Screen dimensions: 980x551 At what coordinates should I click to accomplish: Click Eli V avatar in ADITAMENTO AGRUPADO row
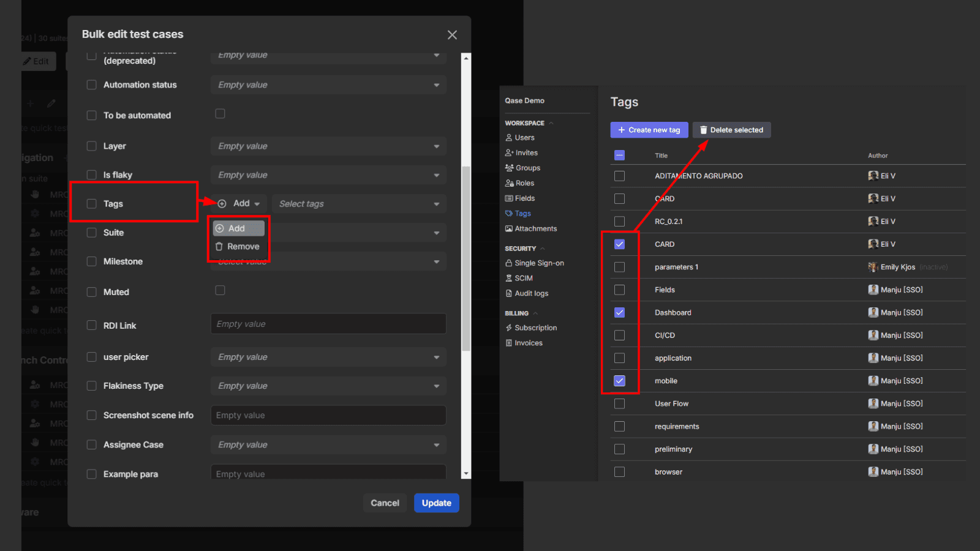pyautogui.click(x=873, y=176)
